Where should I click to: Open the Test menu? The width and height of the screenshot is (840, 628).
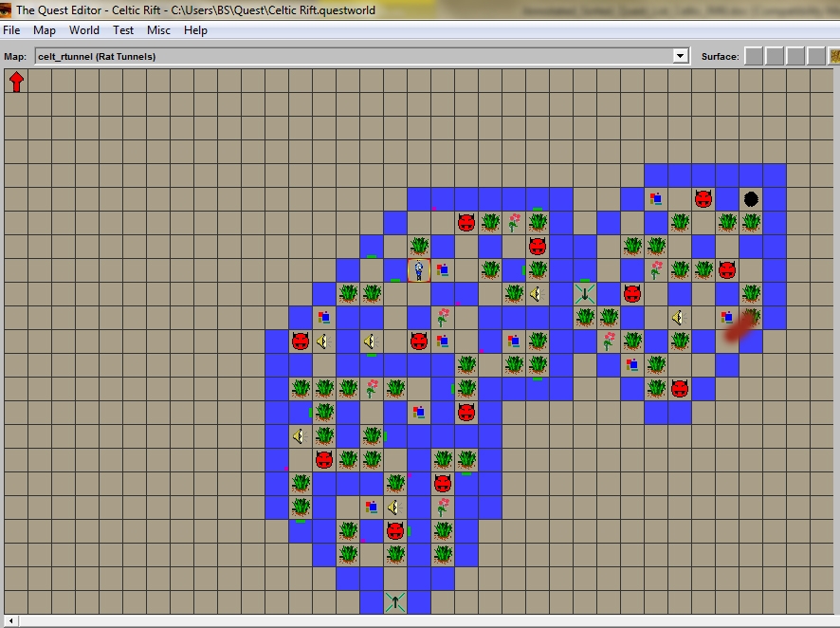(x=123, y=30)
